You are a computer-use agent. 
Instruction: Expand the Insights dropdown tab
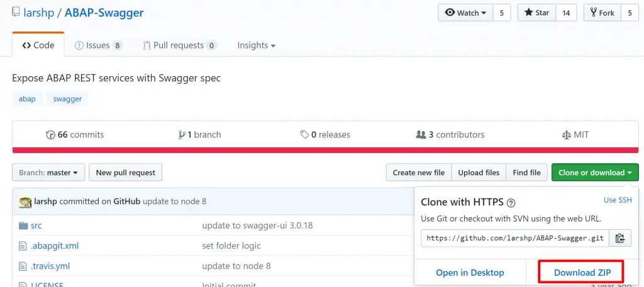pyautogui.click(x=257, y=45)
